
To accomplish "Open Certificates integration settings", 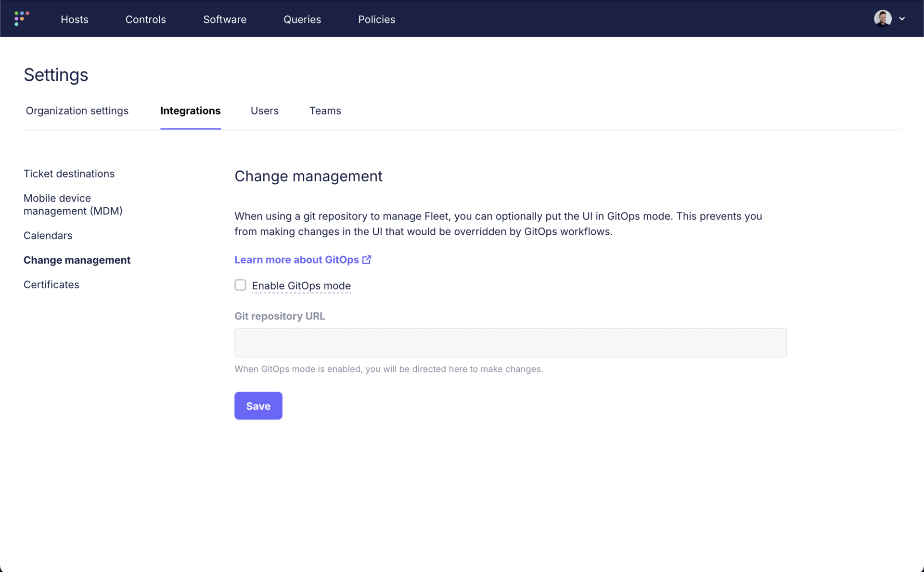I will 51,285.
